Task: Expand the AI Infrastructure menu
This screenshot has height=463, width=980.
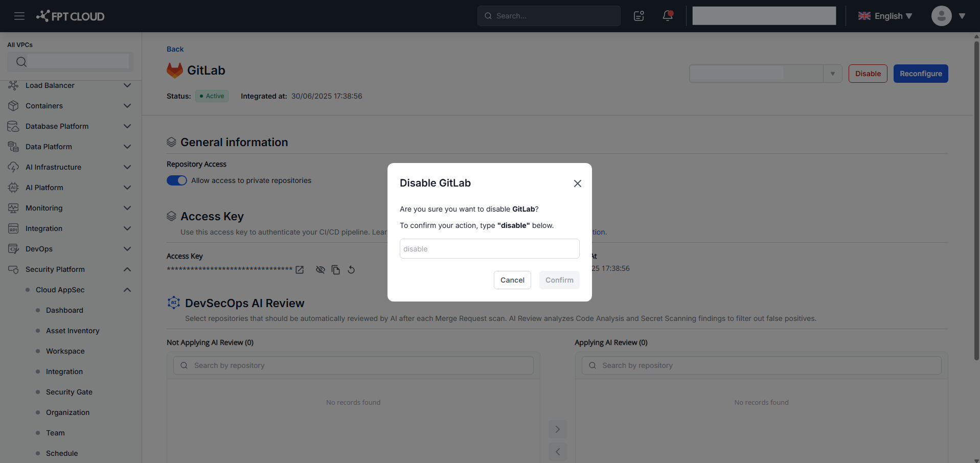Action: pos(127,167)
